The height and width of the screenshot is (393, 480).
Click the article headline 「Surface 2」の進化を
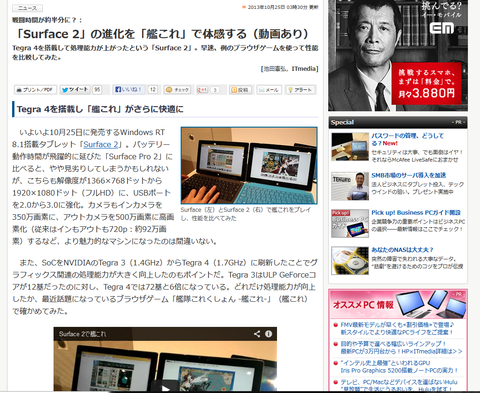(x=162, y=34)
